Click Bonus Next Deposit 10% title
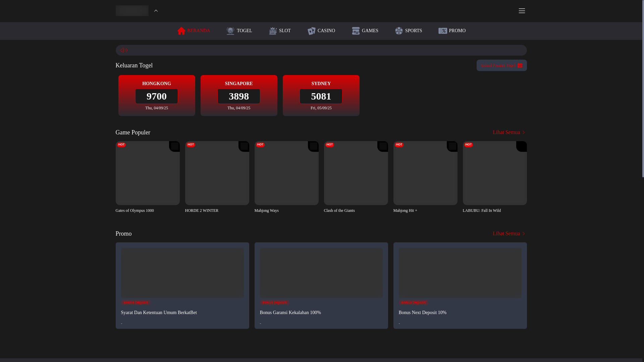644x362 pixels. pyautogui.click(x=423, y=313)
